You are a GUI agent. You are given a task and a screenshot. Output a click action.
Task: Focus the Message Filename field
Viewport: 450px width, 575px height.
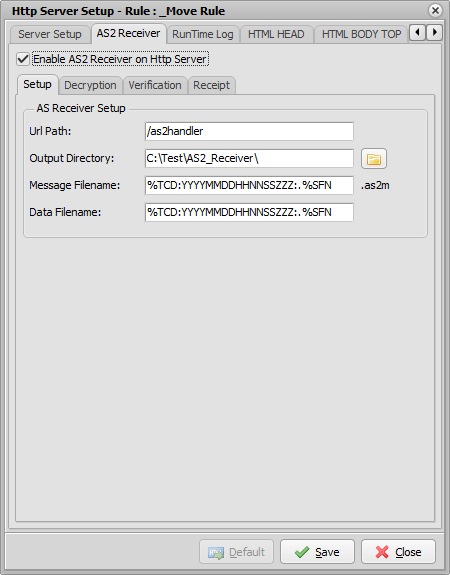(x=249, y=185)
